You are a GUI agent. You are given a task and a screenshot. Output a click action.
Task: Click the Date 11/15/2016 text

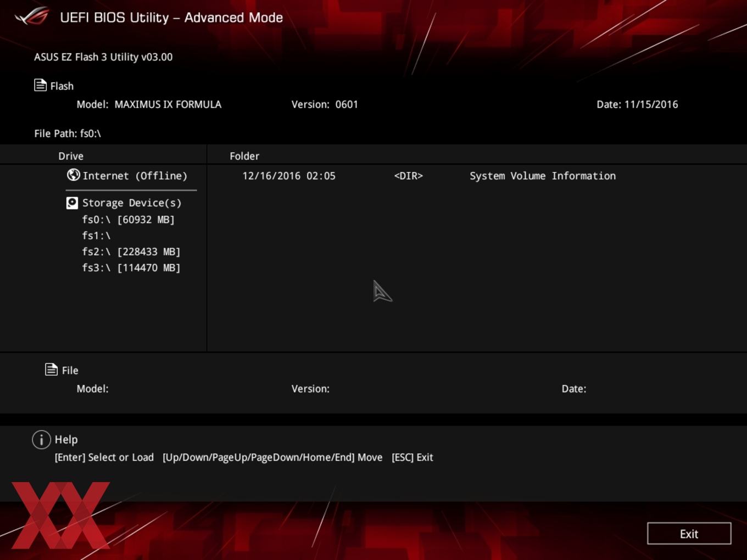pos(637,104)
